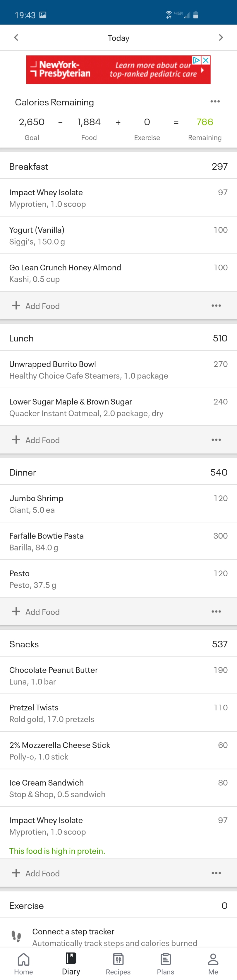Screen dimensions: 237x980
Task: Open Calories Remaining options menu
Action: [215, 102]
